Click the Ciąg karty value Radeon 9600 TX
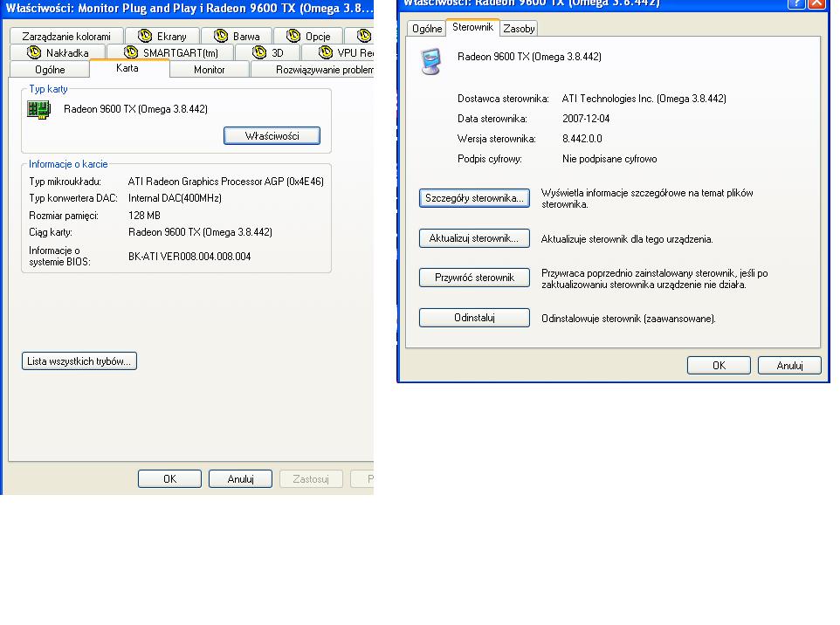This screenshot has height=625, width=840. (x=200, y=232)
